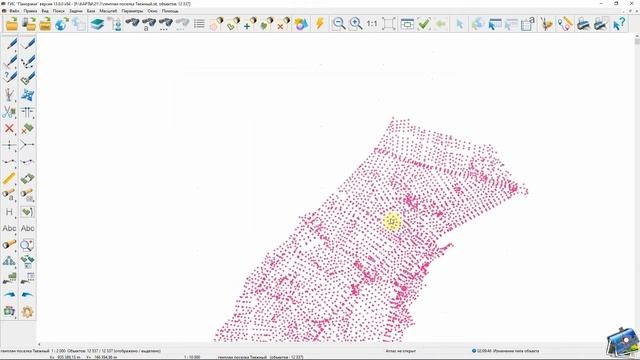Click the table with letter a icon
Image resolution: width=640 pixels, height=360 pixels.
[x=528, y=24]
